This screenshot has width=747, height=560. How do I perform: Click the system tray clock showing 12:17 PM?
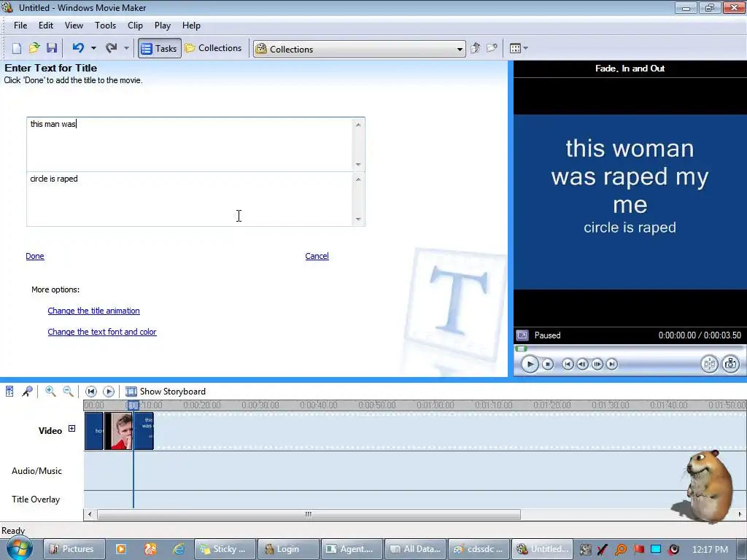710,549
